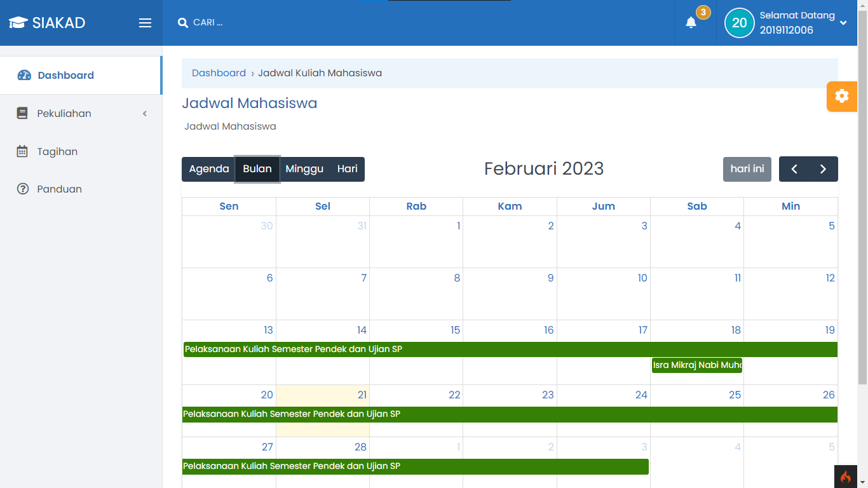Viewport: 868px width, 488px height.
Task: Click the Pekuliahan book icon
Action: pyautogui.click(x=22, y=113)
